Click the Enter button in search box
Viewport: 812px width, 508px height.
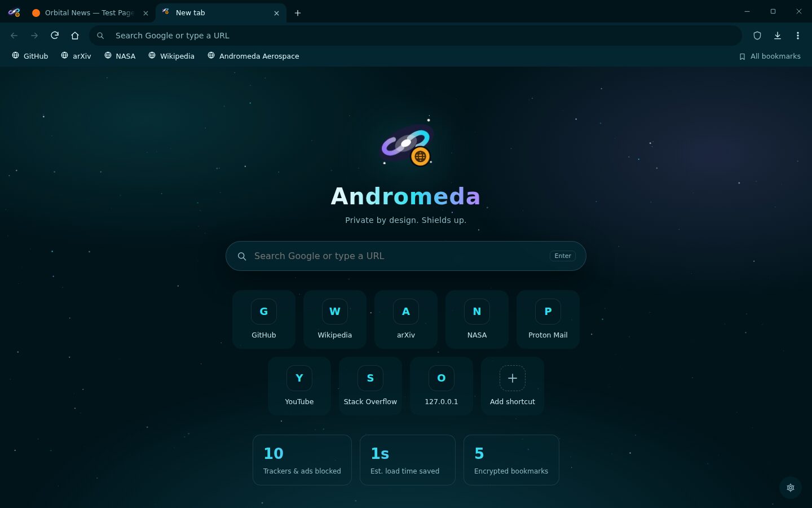[x=563, y=256]
